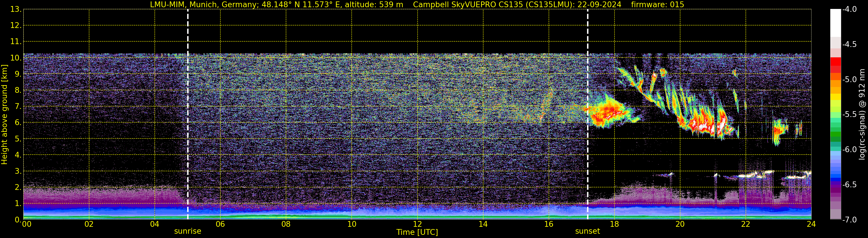Screen dimensions: 868x238
Task: Click the y-axis tick label '13.'
Action: point(16,9)
